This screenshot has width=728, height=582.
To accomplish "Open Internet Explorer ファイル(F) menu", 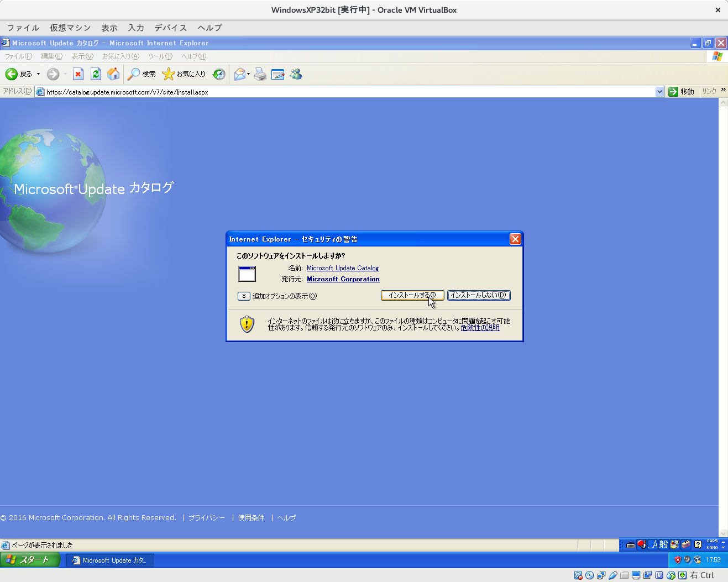I will [18, 56].
